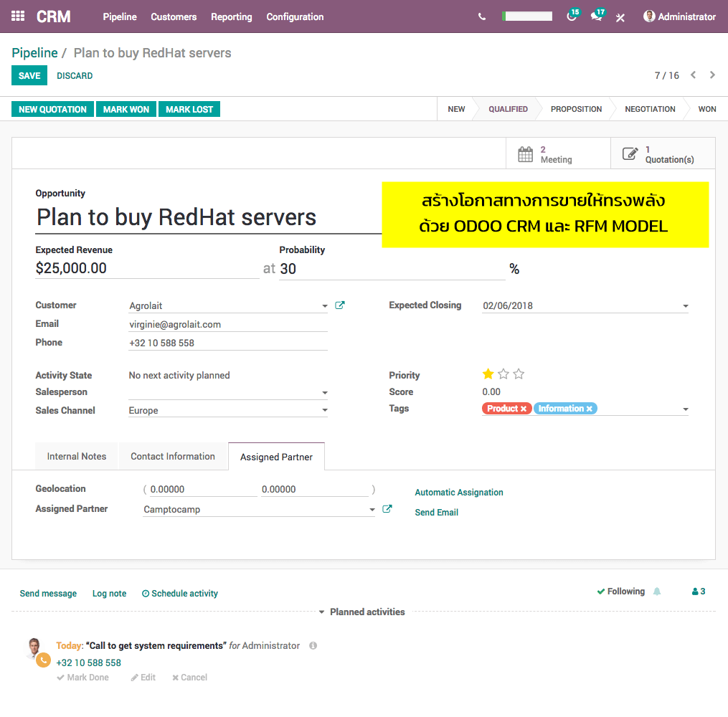Set priority to two stars
Screen dimensions: 728x717
pos(503,374)
